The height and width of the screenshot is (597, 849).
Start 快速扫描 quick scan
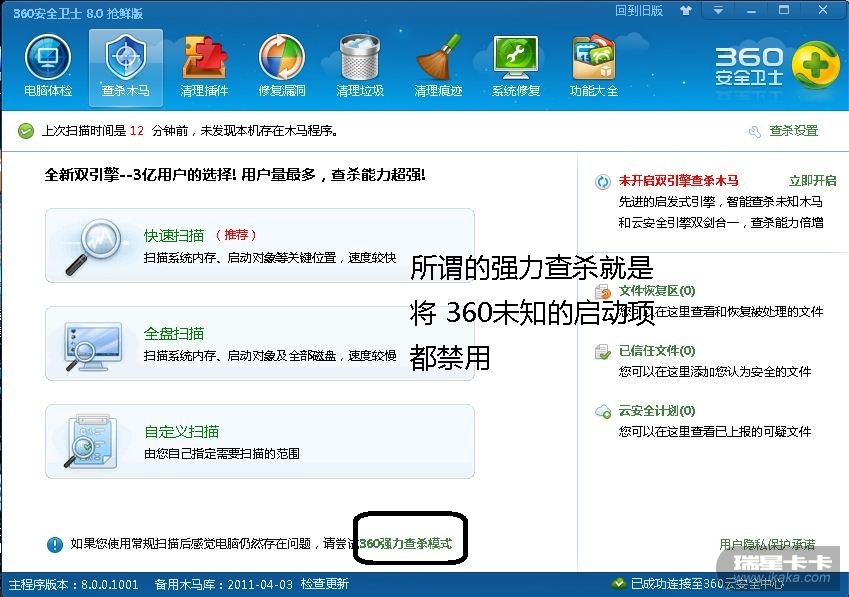click(260, 245)
